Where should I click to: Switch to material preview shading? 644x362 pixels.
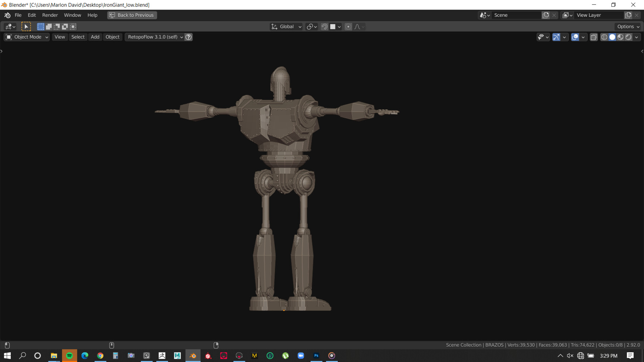[620, 37]
